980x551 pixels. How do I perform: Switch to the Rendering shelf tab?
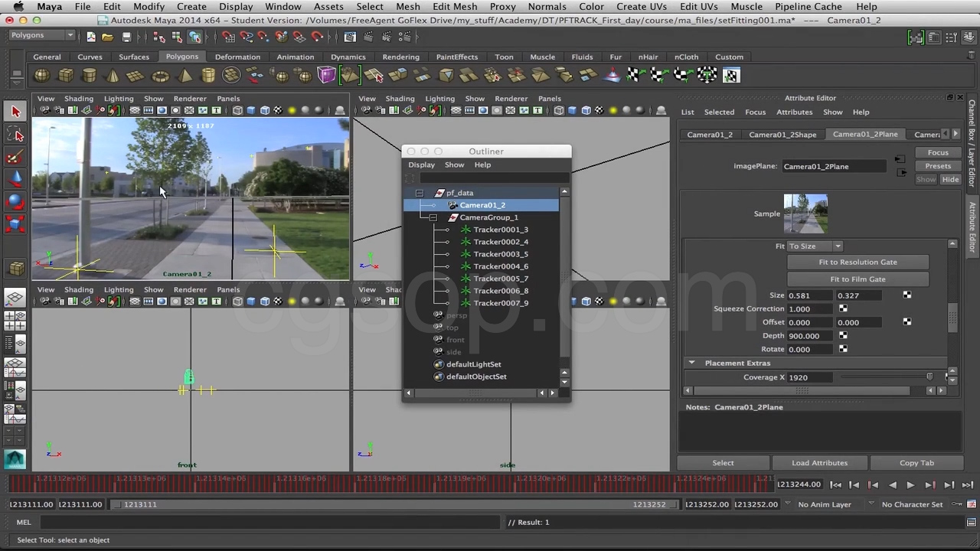click(x=400, y=57)
